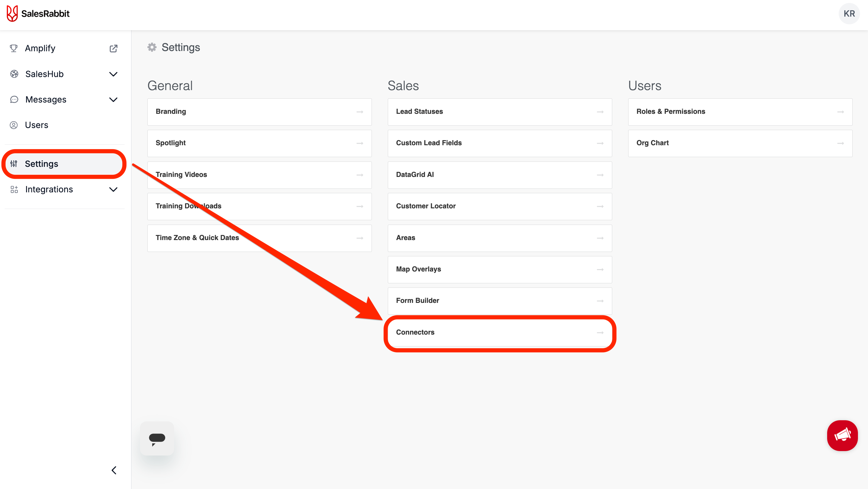868x489 pixels.
Task: Open Roles & Permissions settings
Action: pyautogui.click(x=740, y=112)
